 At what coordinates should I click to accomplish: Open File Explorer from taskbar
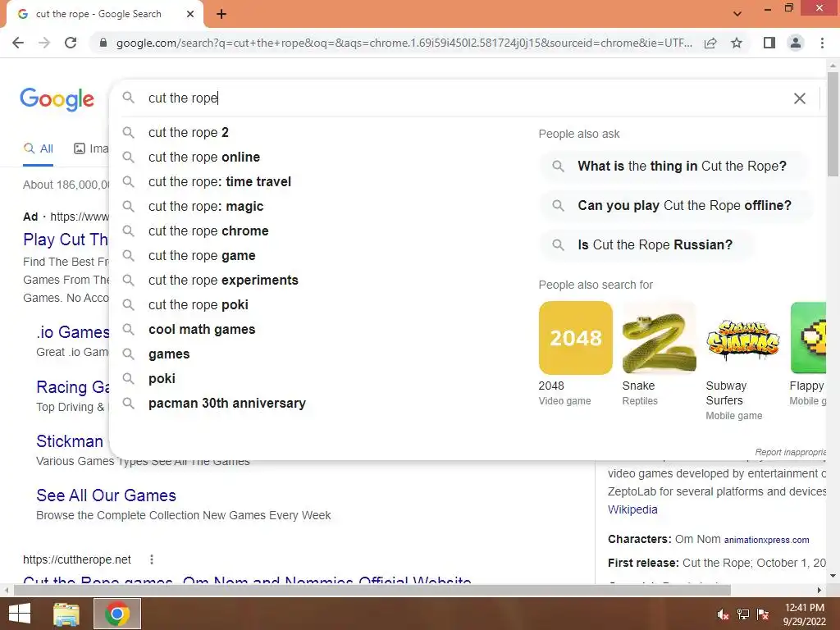pos(66,614)
